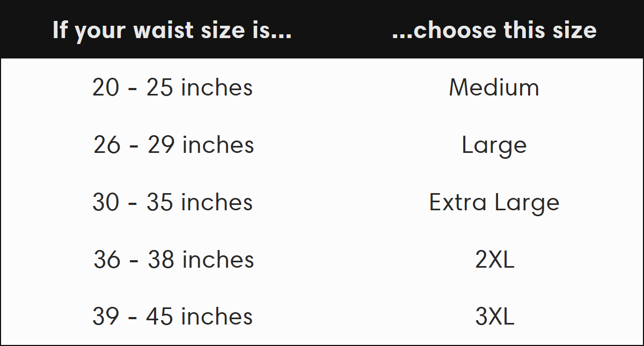
Task: Click the number 20 in the first row
Action: (x=106, y=87)
